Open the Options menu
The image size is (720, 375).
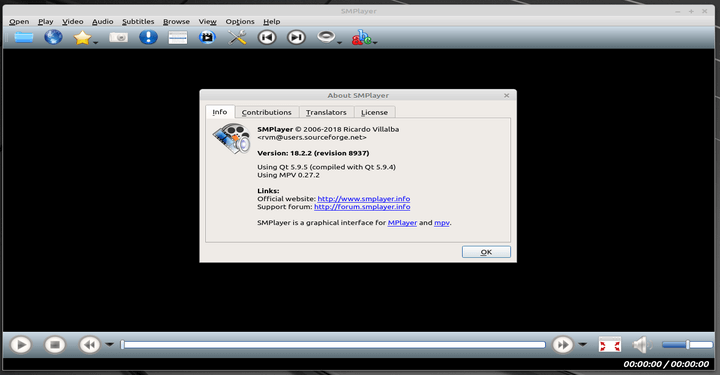coord(240,22)
